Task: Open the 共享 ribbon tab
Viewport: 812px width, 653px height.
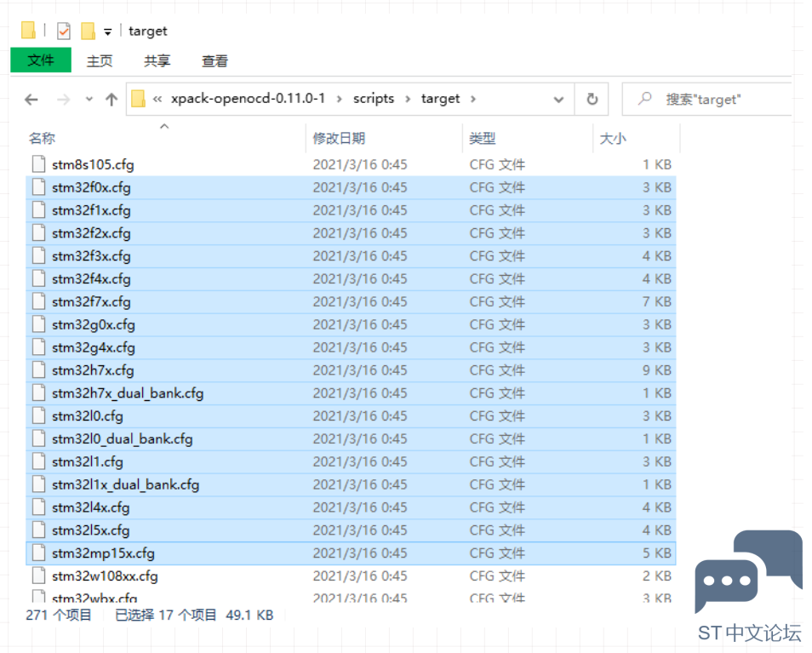Action: click(157, 61)
